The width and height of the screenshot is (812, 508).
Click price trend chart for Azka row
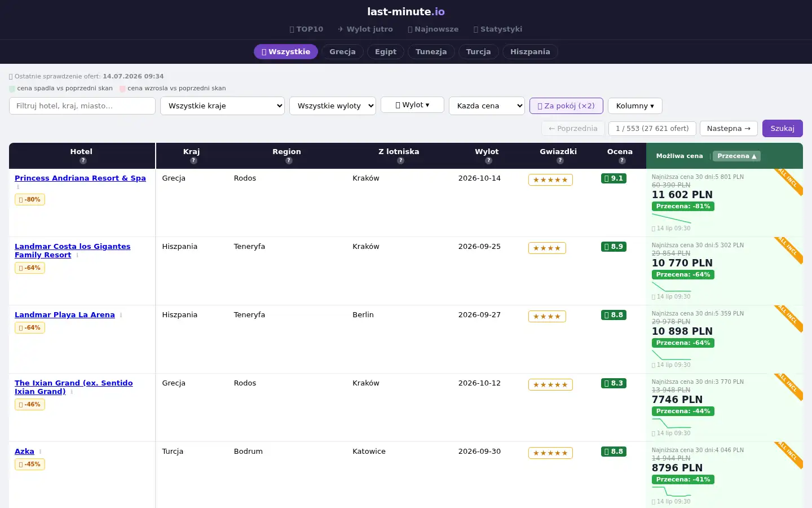point(671,491)
